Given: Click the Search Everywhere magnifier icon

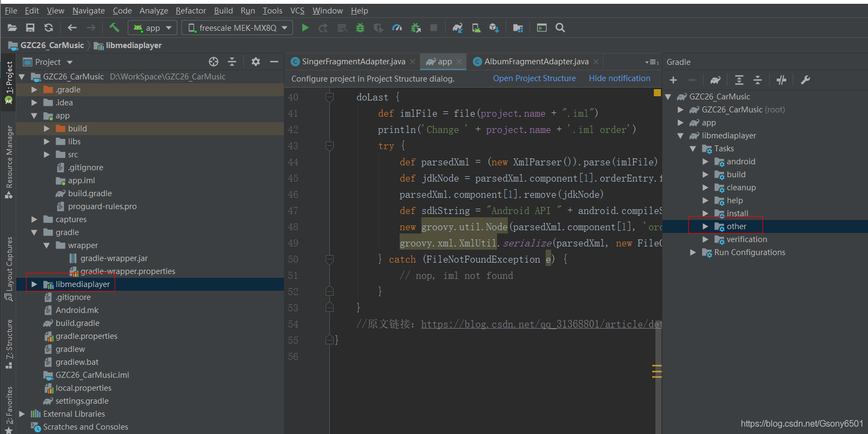Looking at the screenshot, I should click(560, 28).
